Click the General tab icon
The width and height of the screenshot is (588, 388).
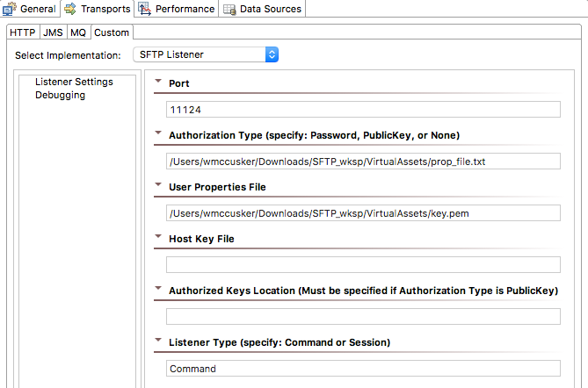point(10,8)
